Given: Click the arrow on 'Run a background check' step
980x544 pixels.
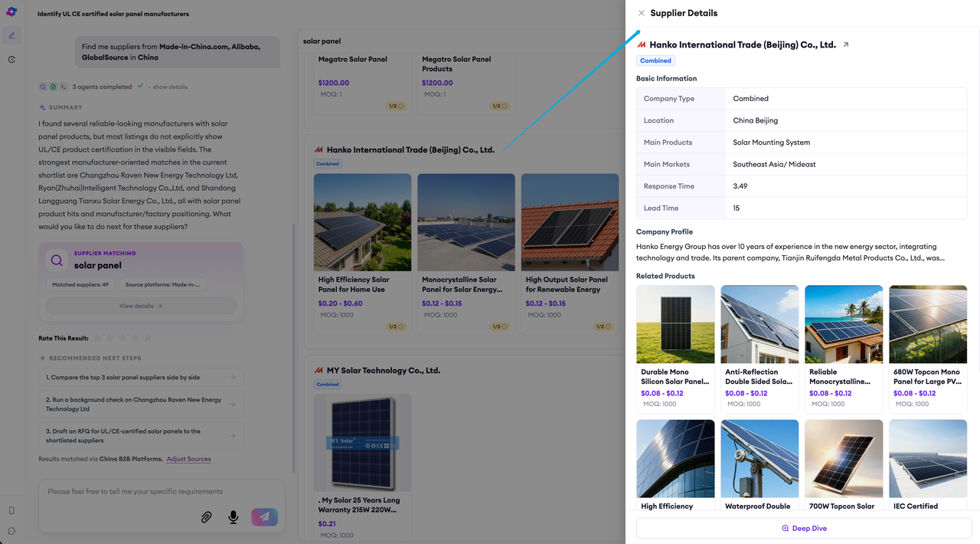Looking at the screenshot, I should [x=233, y=405].
